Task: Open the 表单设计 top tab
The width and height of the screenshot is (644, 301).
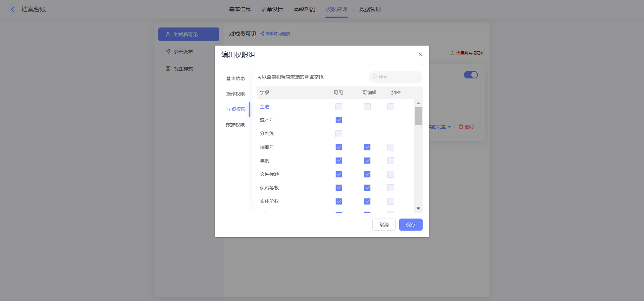Action: 272,9
